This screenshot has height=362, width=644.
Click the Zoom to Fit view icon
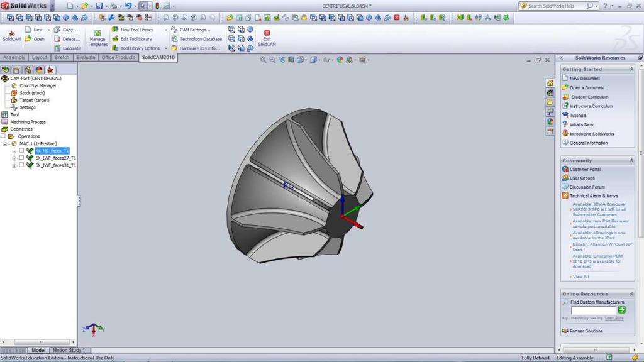(263, 60)
